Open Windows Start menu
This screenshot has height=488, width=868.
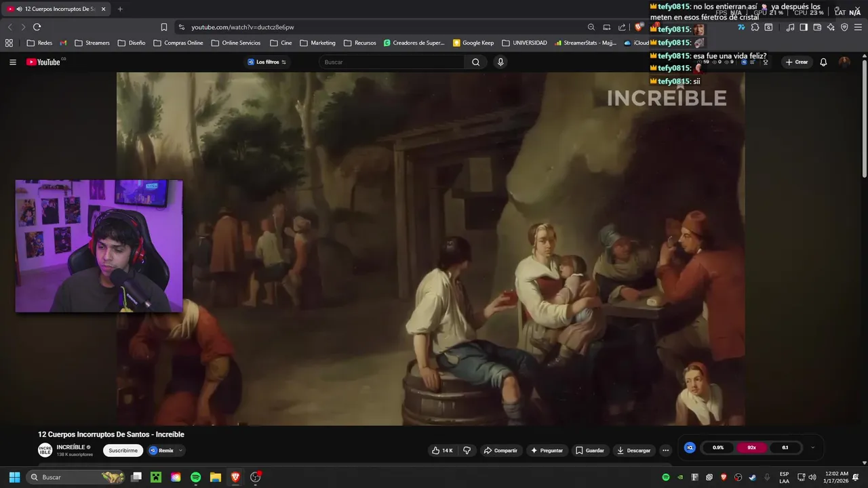point(14,477)
